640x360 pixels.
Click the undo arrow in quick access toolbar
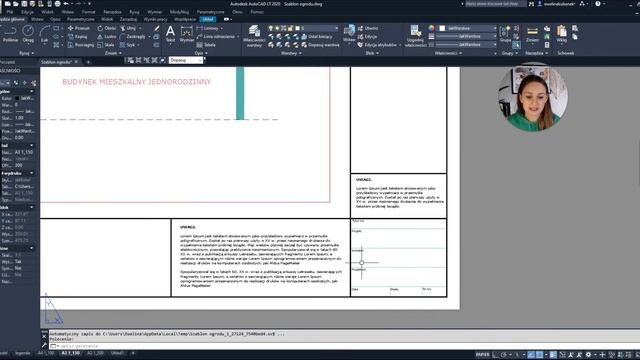[x=66, y=4]
